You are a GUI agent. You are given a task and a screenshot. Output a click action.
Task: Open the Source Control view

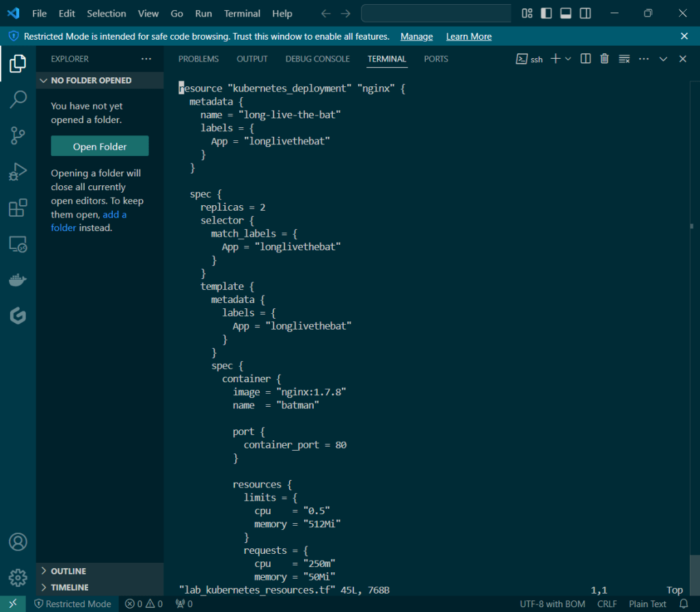(x=18, y=135)
